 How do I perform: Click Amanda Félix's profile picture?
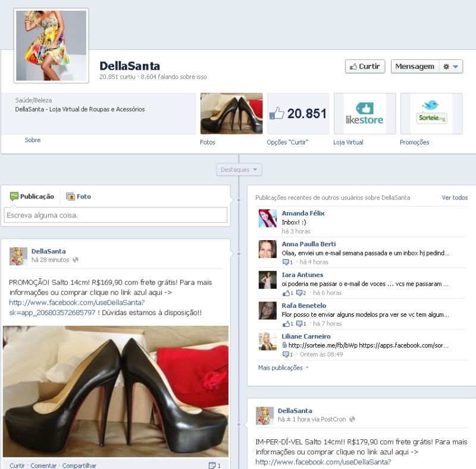pos(267,218)
